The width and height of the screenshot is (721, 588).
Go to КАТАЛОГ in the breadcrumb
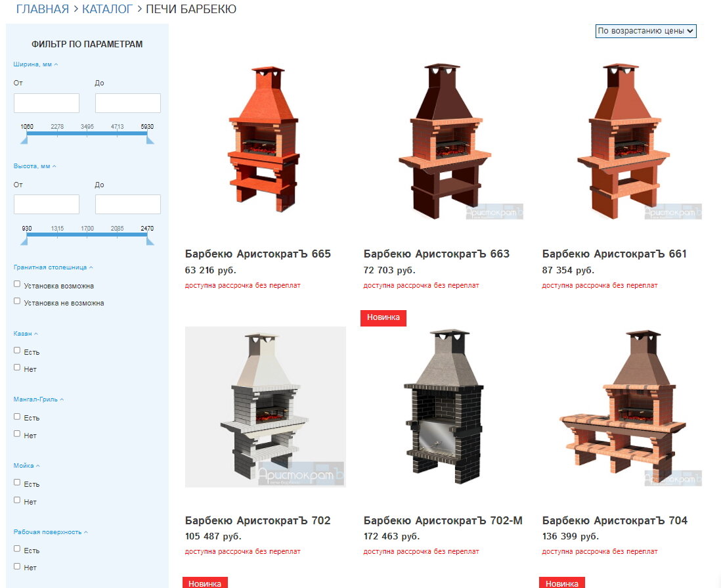(107, 9)
